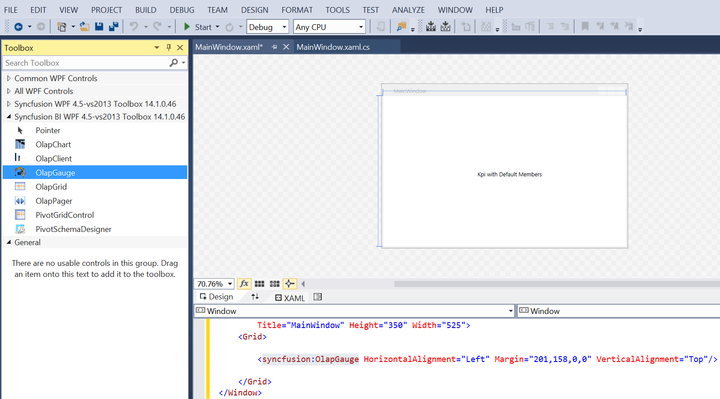Pin the MainWindow.xaml tab
Screen dimensions: 720x399
coord(274,47)
